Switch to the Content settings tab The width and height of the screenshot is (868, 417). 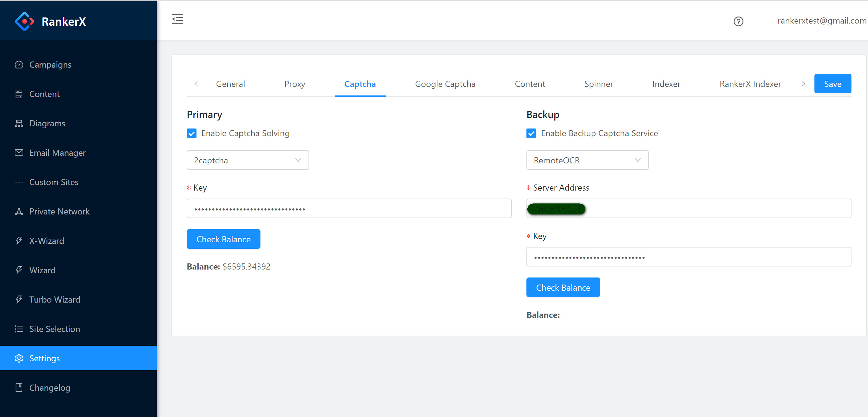point(530,84)
